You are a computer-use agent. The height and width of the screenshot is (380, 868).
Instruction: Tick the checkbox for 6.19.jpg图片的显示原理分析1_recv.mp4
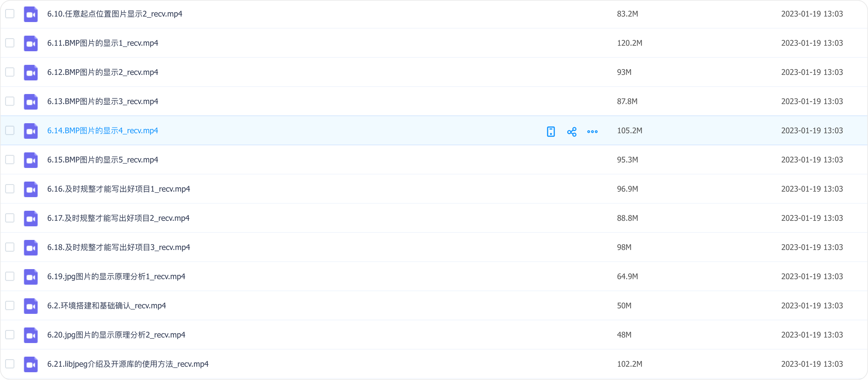point(10,276)
